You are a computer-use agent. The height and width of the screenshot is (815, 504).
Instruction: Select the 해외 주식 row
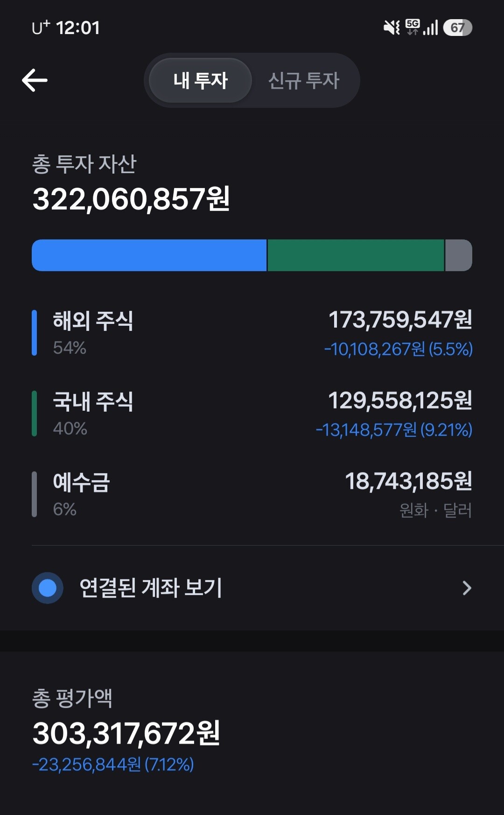click(x=252, y=333)
